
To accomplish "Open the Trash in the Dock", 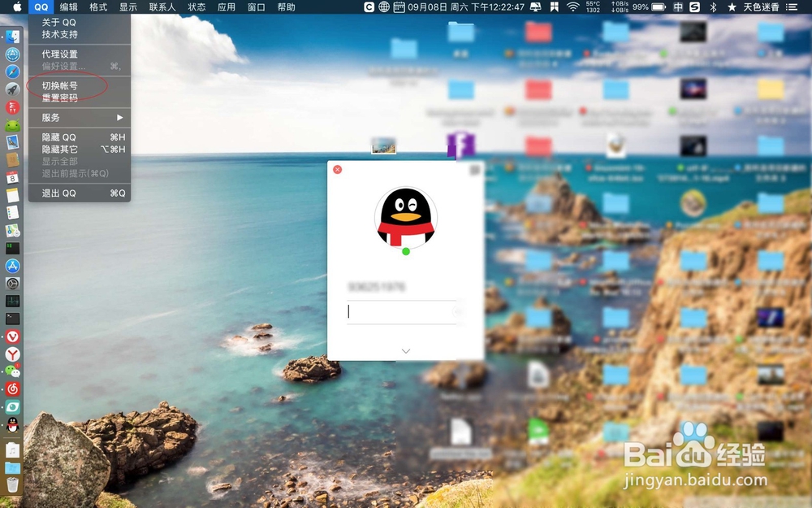I will 12,484.
